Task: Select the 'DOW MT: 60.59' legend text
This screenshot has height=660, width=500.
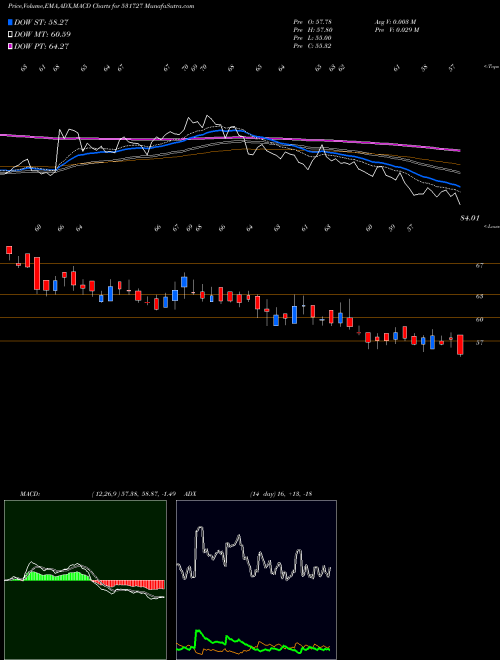Action: (42, 35)
